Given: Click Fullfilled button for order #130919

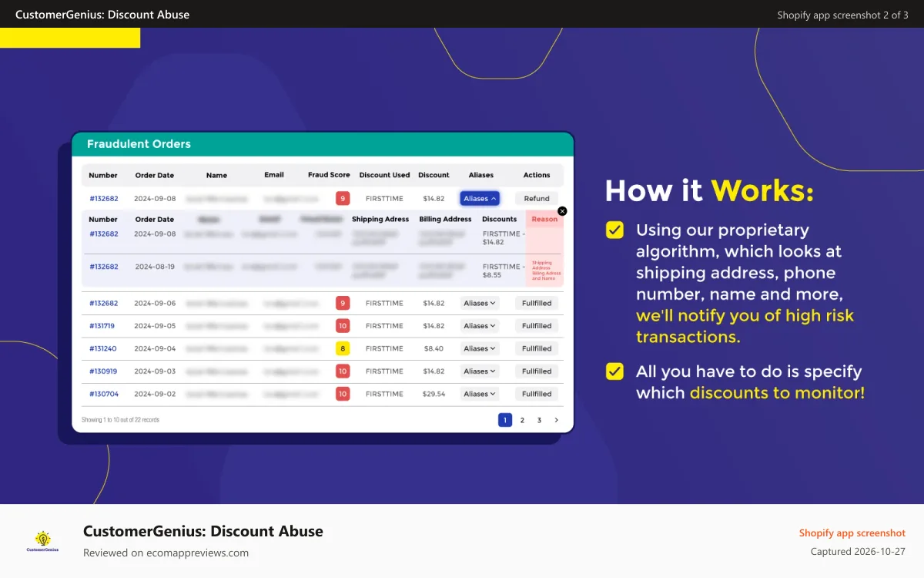Looking at the screenshot, I should click(537, 371).
